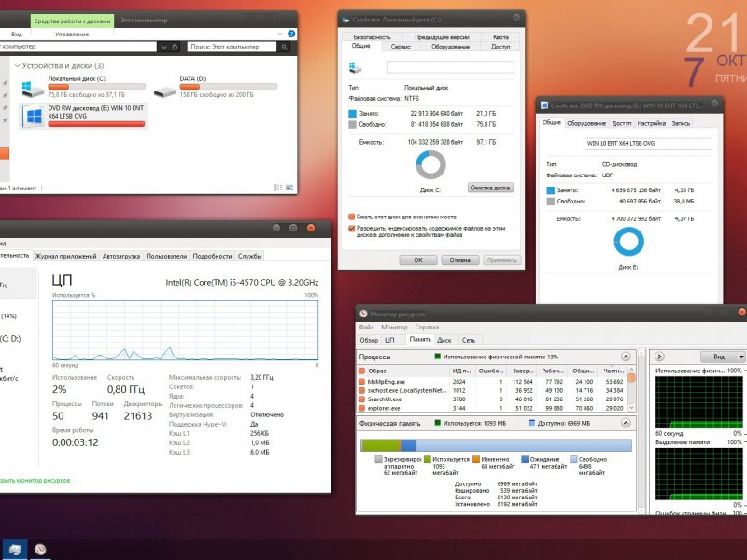
Task: Open 'Журнал приложений' tab in Task Manager
Action: point(65,256)
